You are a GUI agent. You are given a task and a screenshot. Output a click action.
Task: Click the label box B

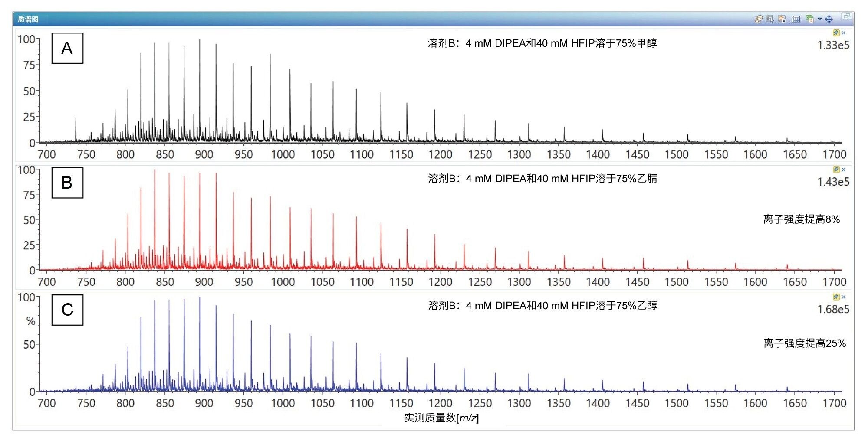67,183
